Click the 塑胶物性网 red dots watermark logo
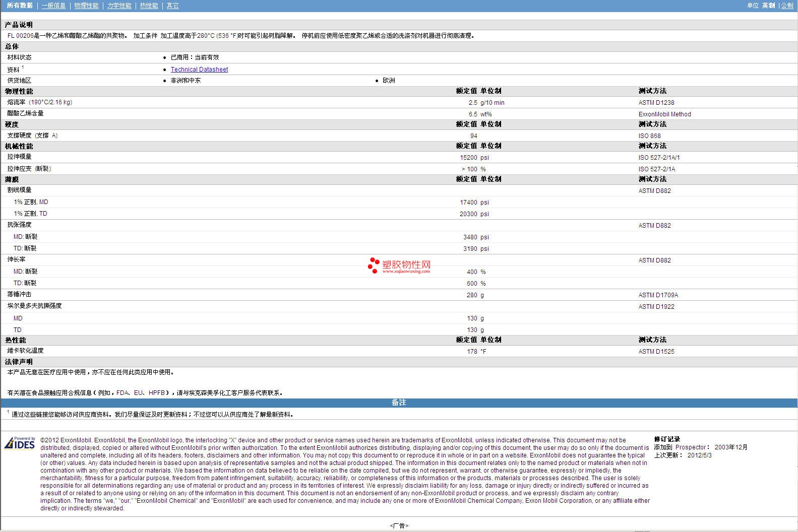 point(374,265)
